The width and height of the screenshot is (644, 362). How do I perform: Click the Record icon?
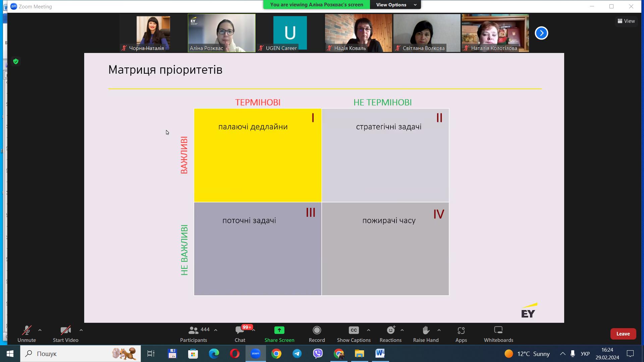tap(317, 330)
